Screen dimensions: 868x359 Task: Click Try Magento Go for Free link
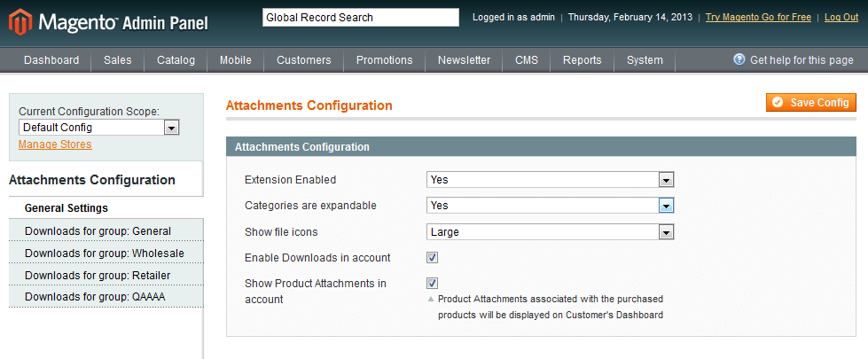(758, 18)
